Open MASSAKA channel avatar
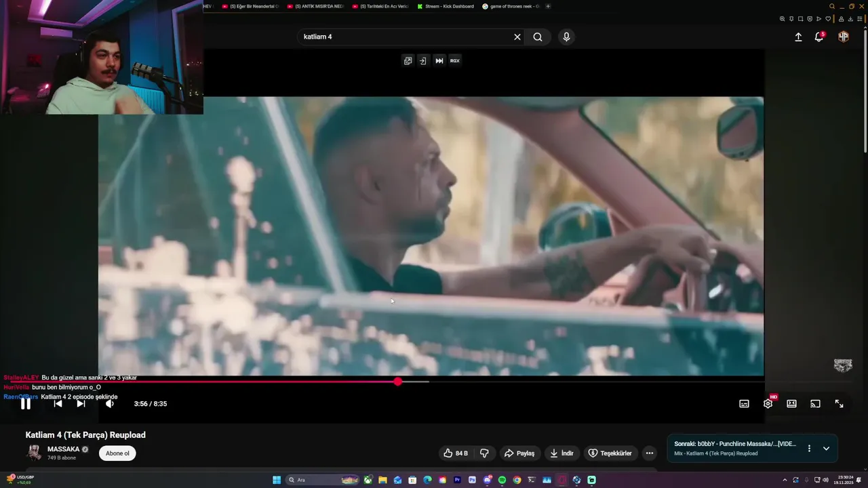This screenshot has height=488, width=868. [34, 453]
